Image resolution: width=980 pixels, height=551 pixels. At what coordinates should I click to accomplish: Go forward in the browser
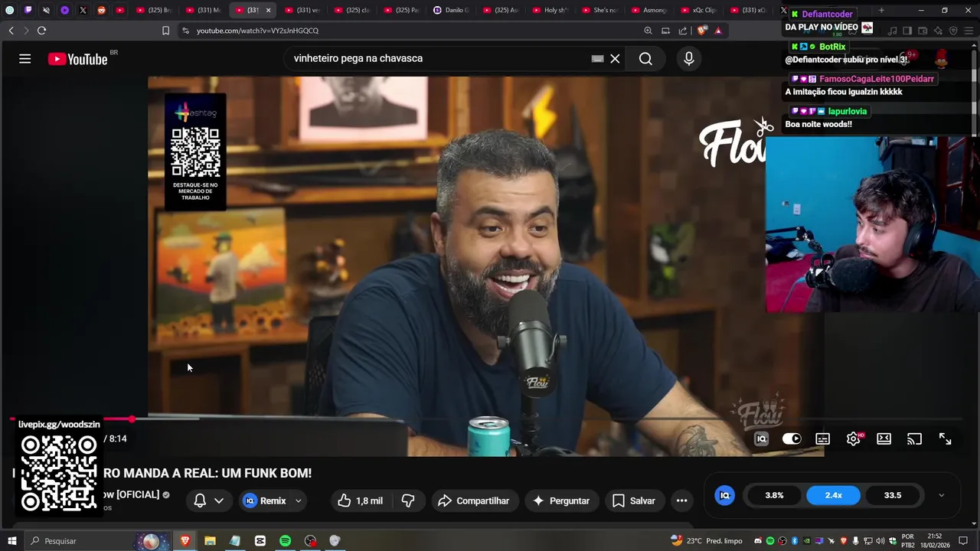click(x=26, y=31)
